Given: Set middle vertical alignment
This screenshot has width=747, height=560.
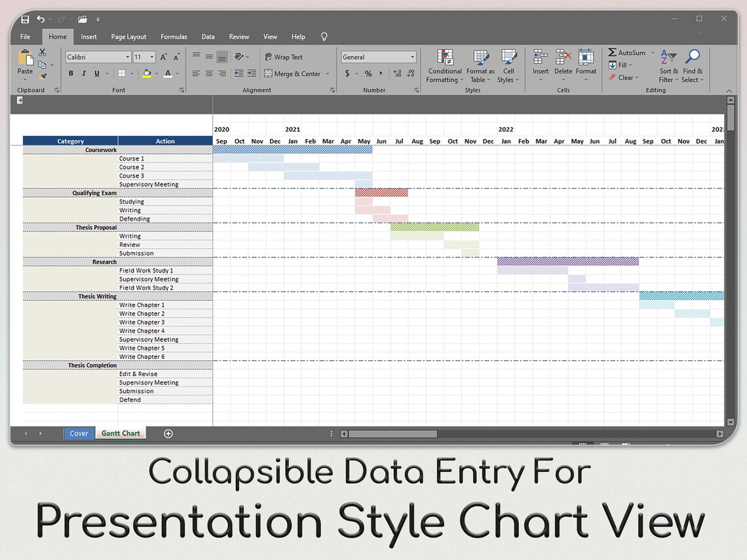Looking at the screenshot, I should tap(209, 57).
